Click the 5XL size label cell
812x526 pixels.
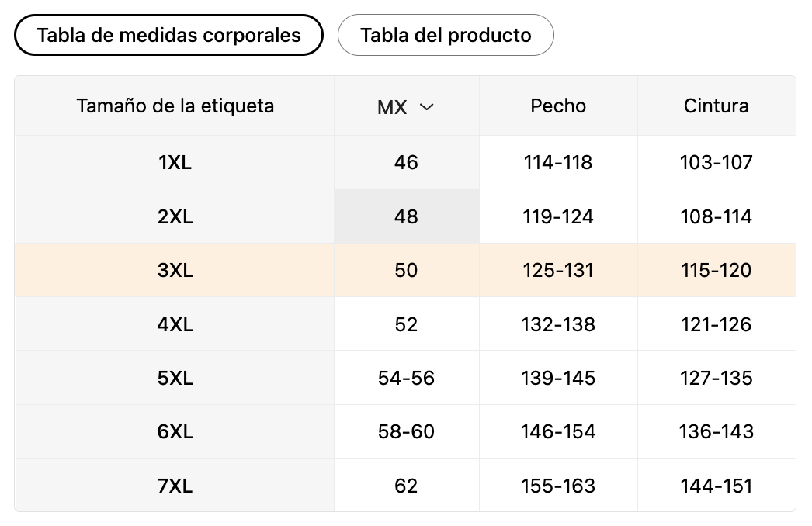tap(175, 378)
